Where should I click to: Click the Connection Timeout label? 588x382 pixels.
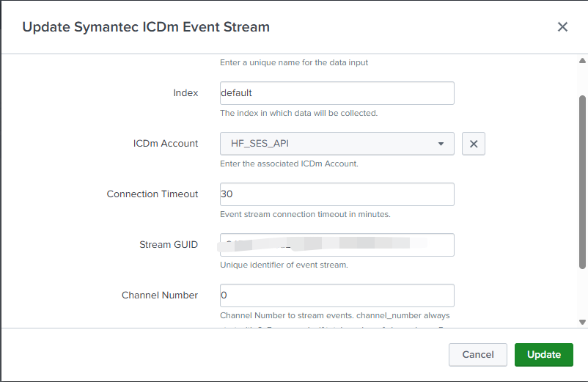click(152, 194)
